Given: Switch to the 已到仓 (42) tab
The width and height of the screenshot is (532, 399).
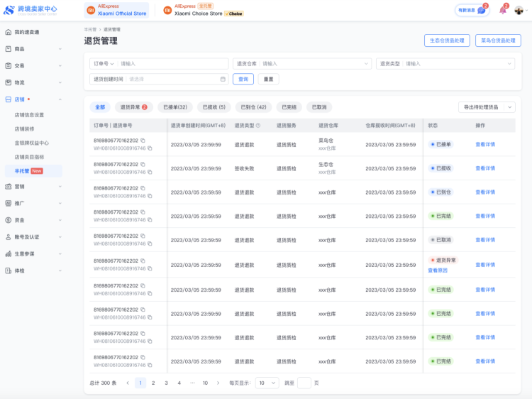Looking at the screenshot, I should (253, 107).
